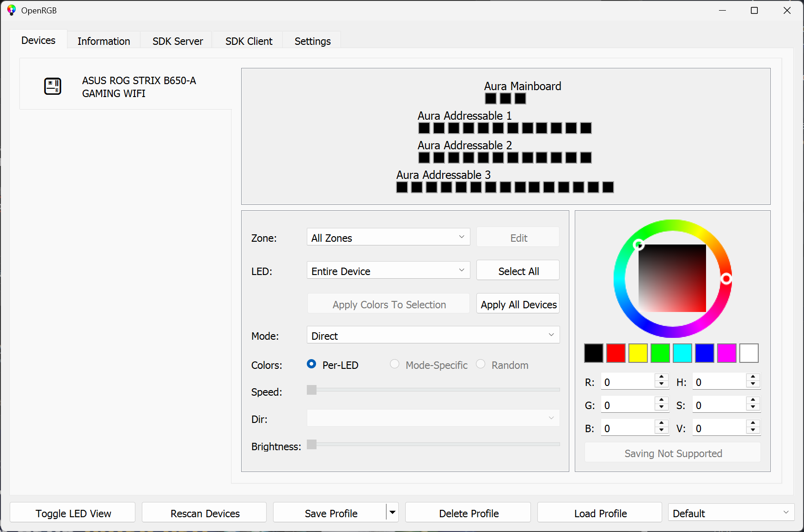
Task: Switch to the Information tab
Action: point(104,41)
